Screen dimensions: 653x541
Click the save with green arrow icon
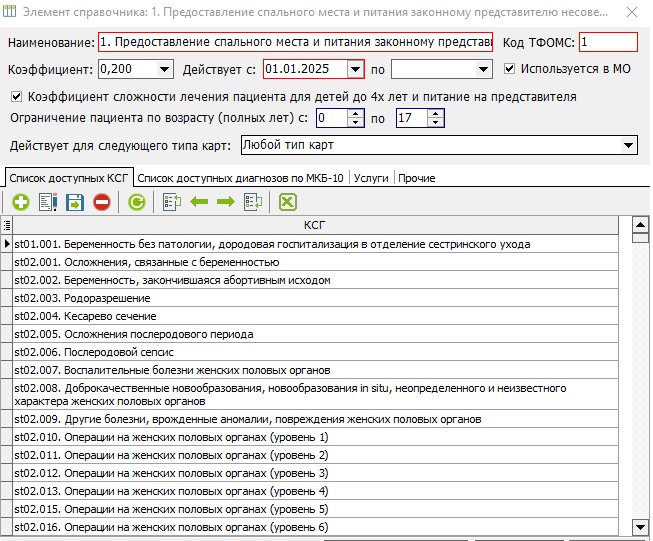(x=75, y=202)
